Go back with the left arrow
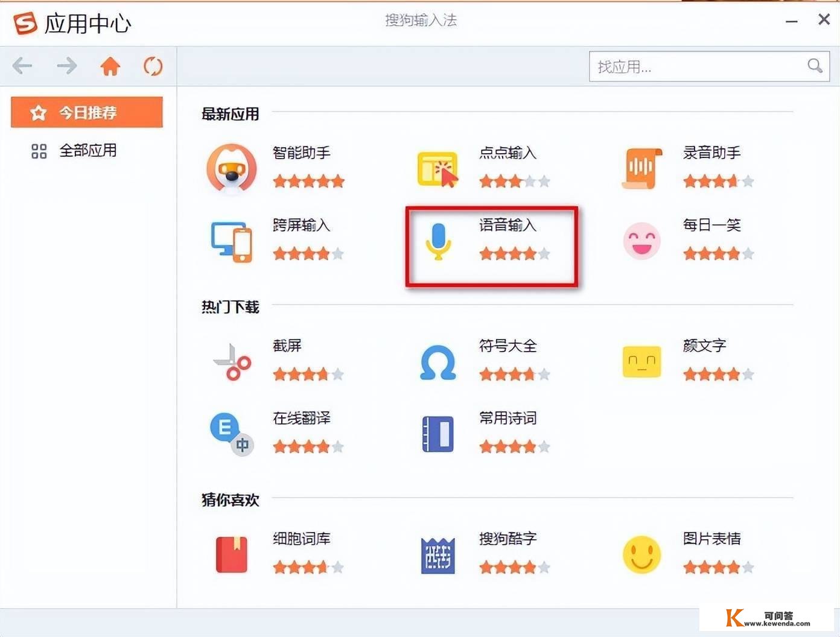Viewport: 840px width, 637px height. coord(22,66)
